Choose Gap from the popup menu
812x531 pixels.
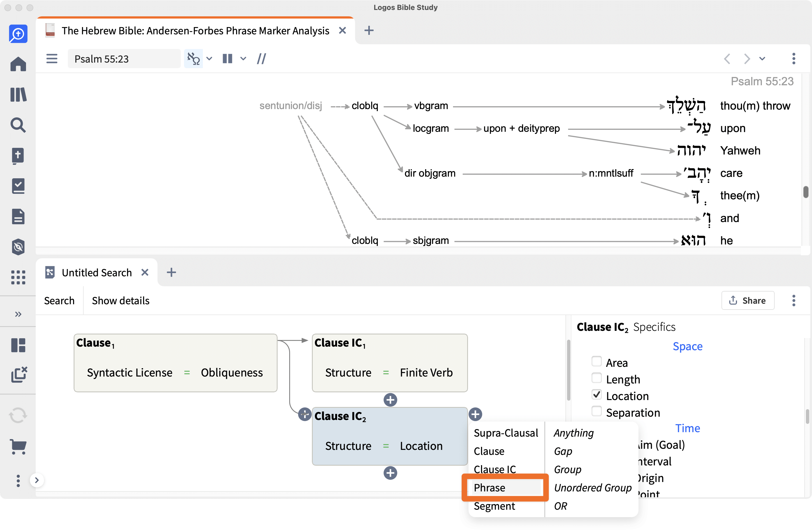click(563, 451)
